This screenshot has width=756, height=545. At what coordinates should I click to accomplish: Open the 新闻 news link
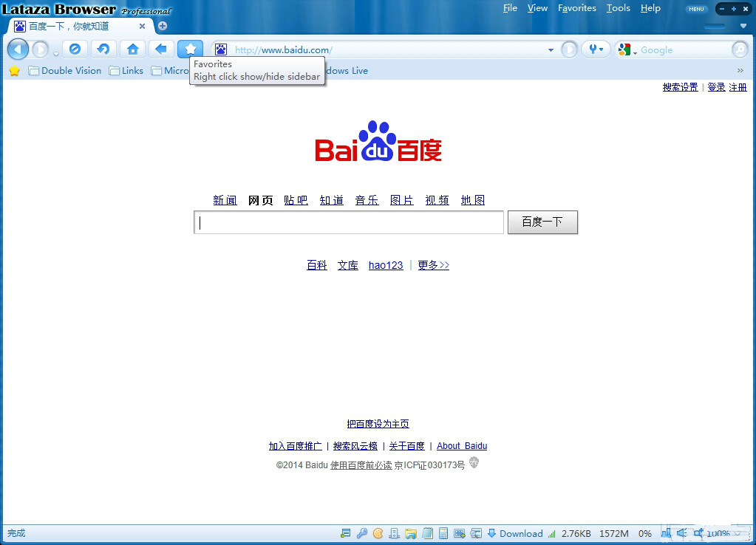[225, 200]
